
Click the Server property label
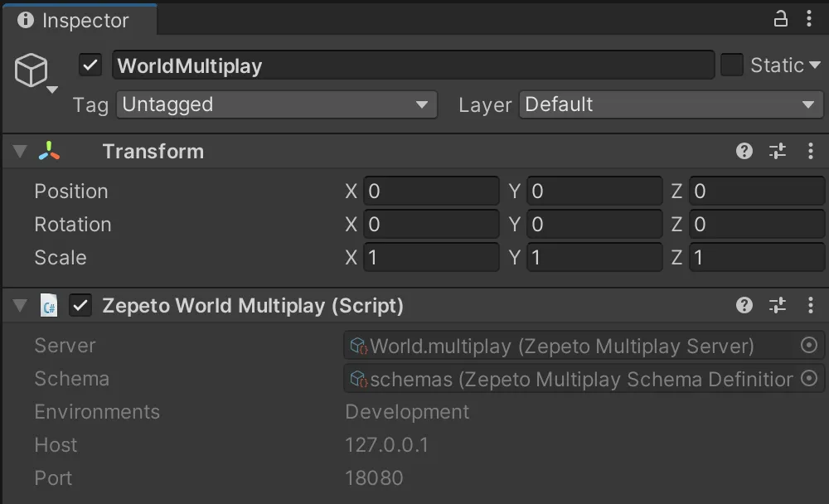click(x=65, y=346)
